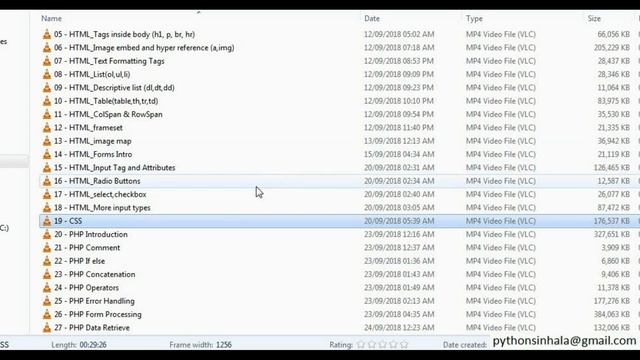Sort files by the Type column header

click(x=474, y=18)
